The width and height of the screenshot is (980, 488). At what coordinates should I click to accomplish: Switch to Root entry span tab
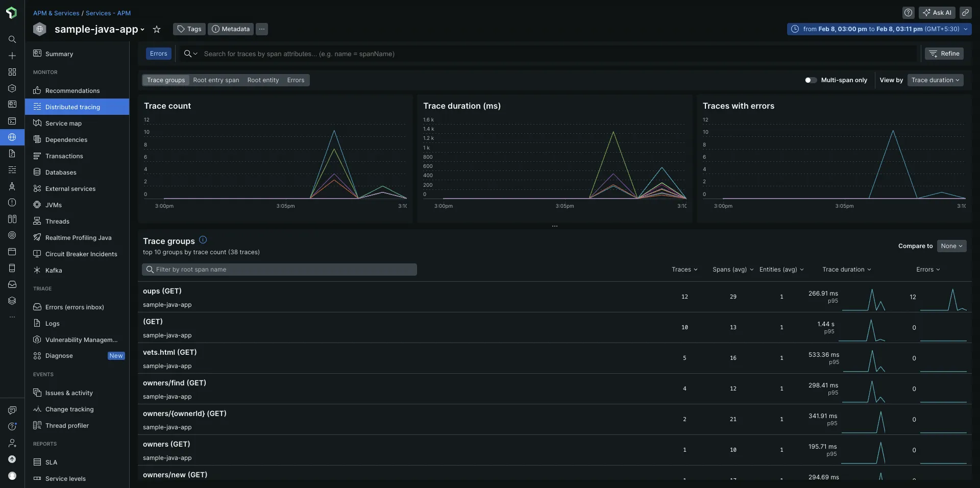click(216, 80)
